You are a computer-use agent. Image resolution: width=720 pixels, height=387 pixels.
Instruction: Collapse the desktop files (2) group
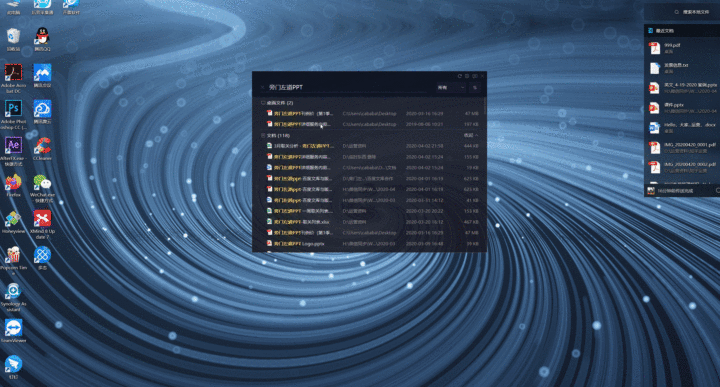[277, 103]
